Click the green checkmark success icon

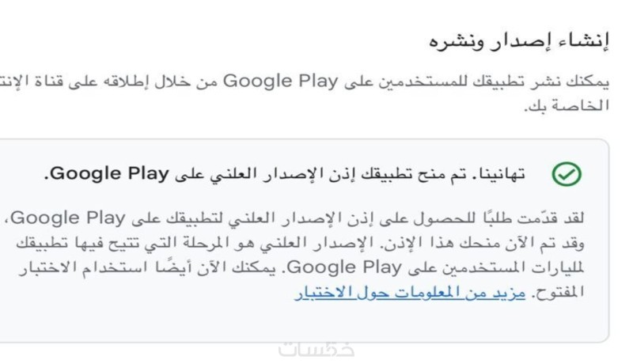point(567,174)
